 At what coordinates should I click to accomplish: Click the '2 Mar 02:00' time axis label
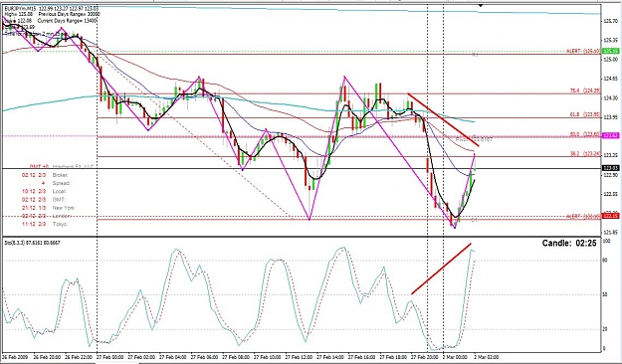pyautogui.click(x=487, y=357)
